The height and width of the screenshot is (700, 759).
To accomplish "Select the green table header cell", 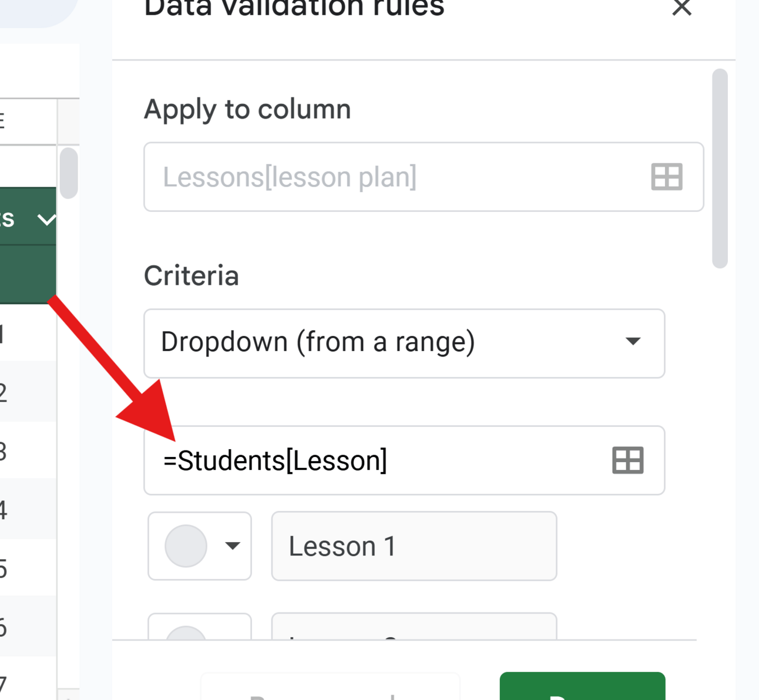I will [18, 220].
